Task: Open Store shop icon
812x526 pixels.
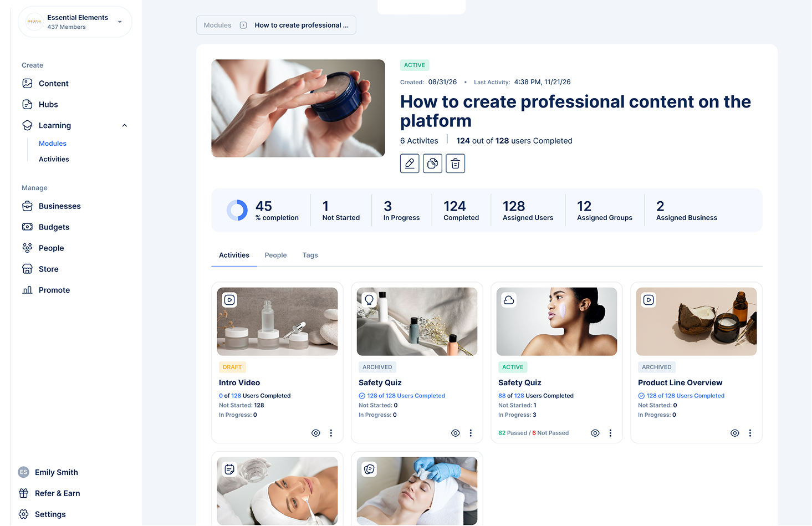Action: [27, 269]
